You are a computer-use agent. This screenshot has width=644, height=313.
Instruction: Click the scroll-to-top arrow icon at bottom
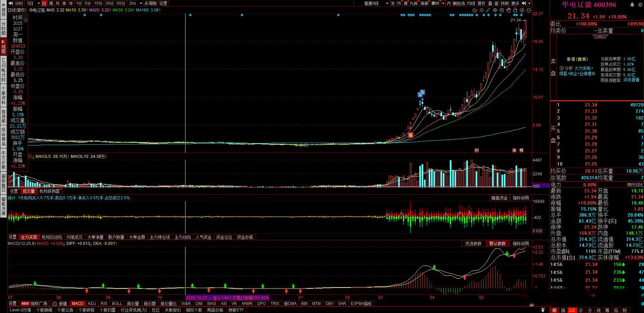(543, 310)
